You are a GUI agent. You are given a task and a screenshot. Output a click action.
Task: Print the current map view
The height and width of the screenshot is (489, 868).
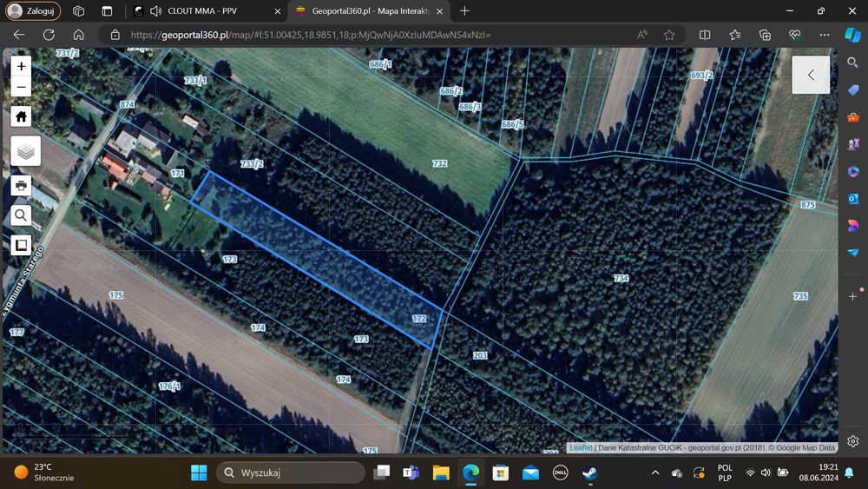pos(21,186)
